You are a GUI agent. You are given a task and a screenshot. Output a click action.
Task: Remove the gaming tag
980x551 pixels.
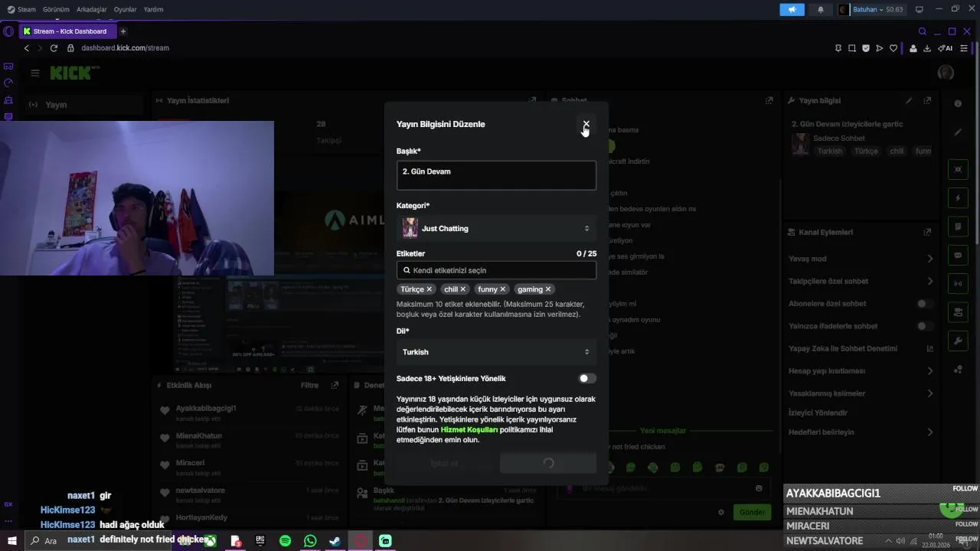coord(547,289)
